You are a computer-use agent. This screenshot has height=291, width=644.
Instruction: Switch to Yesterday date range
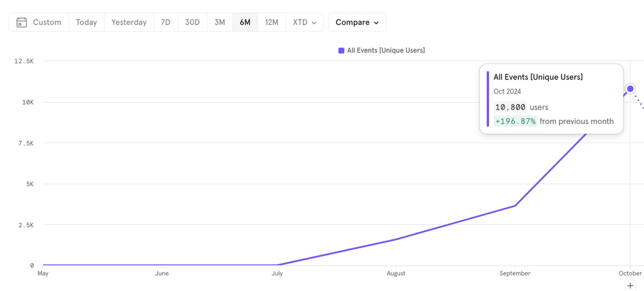pyautogui.click(x=129, y=23)
